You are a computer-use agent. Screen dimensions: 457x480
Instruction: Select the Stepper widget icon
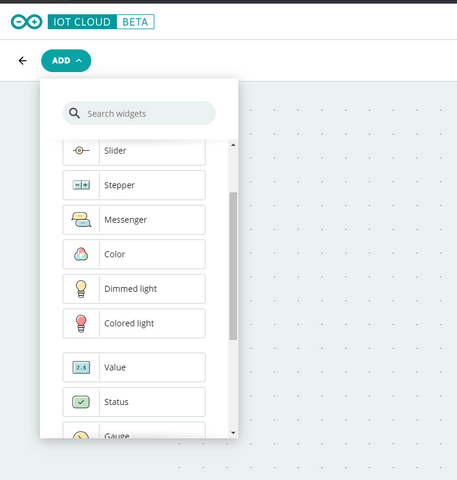pos(81,185)
